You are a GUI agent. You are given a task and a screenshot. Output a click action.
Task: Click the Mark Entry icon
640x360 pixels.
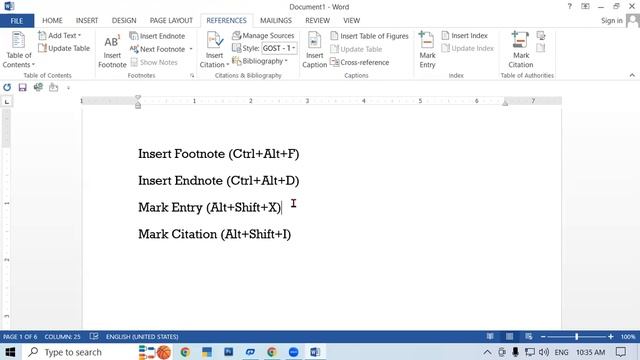[x=427, y=50]
